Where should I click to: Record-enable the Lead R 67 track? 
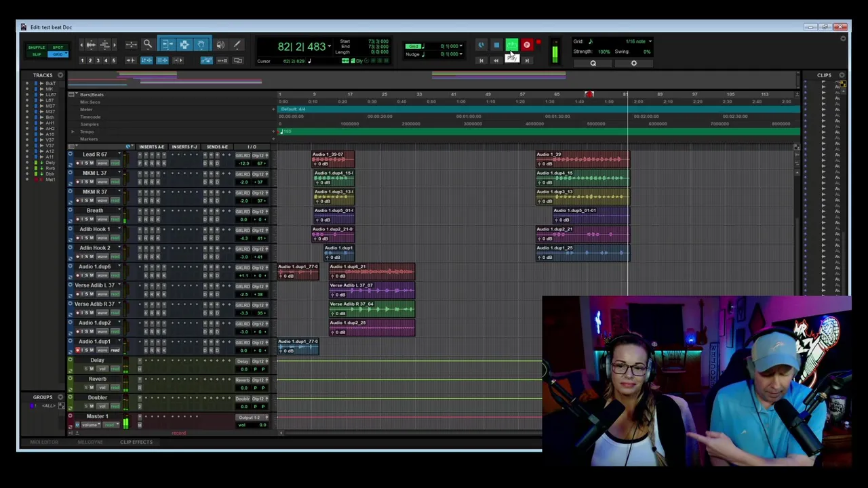(78, 163)
